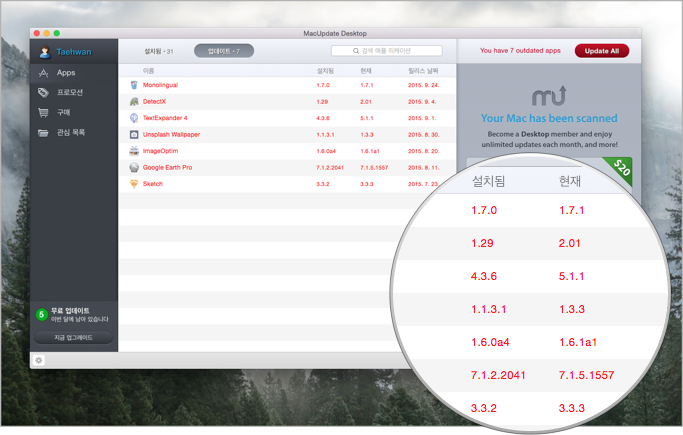This screenshot has height=435, width=683.
Task: Click the 프로모션 tag icon
Action: click(x=43, y=92)
